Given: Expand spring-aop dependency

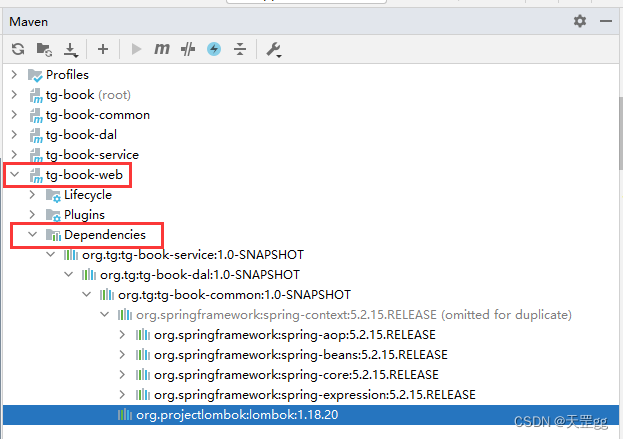Looking at the screenshot, I should (122, 335).
